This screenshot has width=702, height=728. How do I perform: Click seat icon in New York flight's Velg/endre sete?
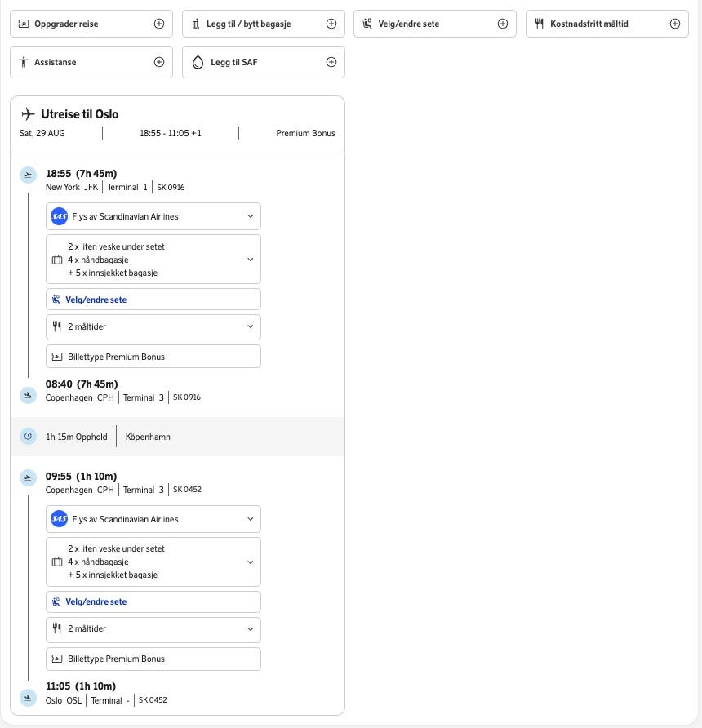[56, 300]
